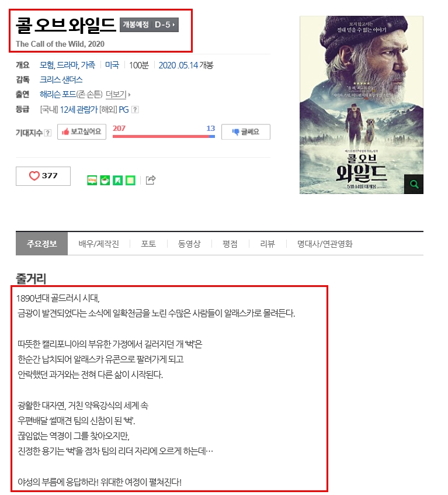
Task: Toggle the heart like button showing 377
Action: (43, 176)
